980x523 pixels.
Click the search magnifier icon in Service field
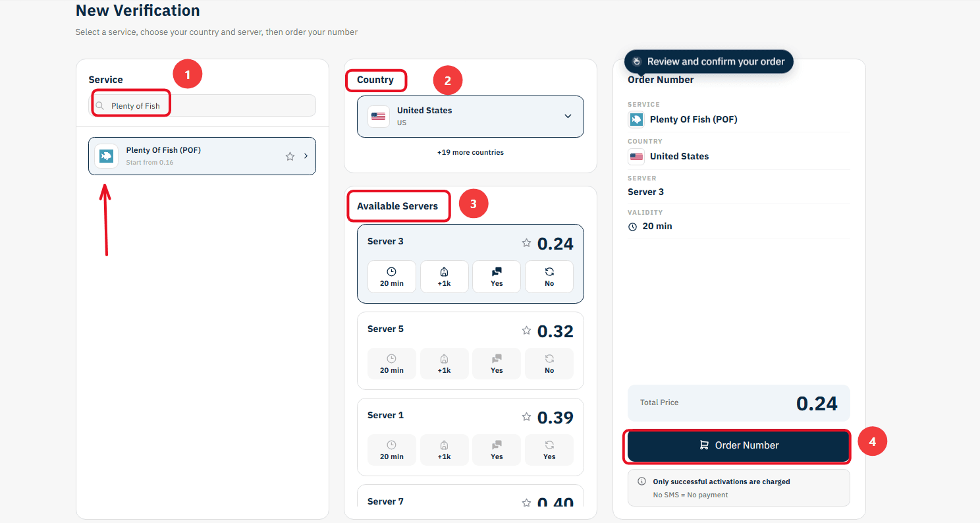click(100, 105)
